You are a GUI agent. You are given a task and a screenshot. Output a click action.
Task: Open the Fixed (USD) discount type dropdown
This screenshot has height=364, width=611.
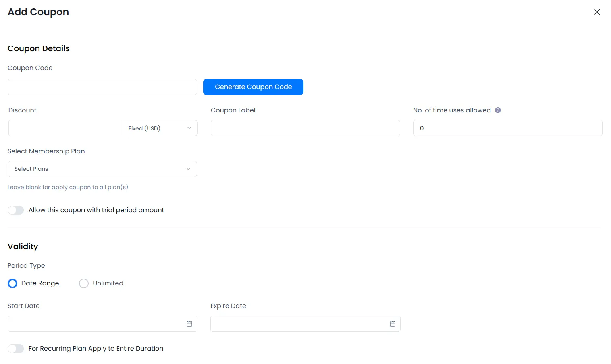coord(160,128)
